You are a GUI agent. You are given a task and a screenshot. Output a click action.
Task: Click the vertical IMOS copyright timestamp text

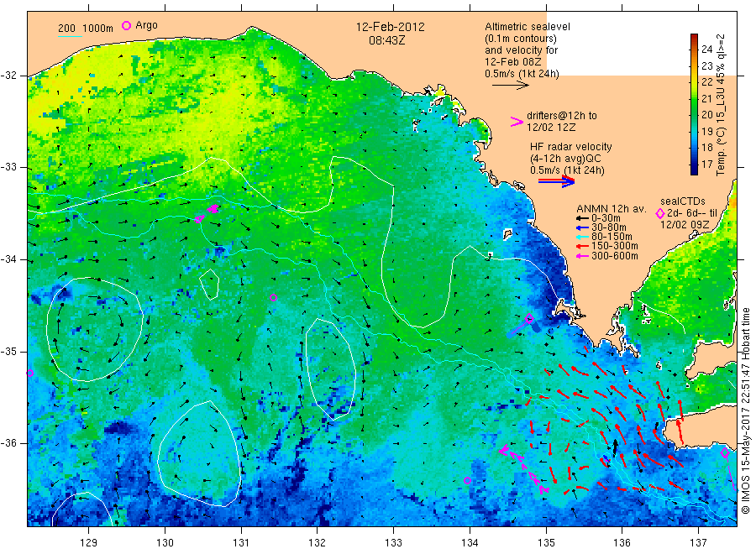(x=746, y=410)
